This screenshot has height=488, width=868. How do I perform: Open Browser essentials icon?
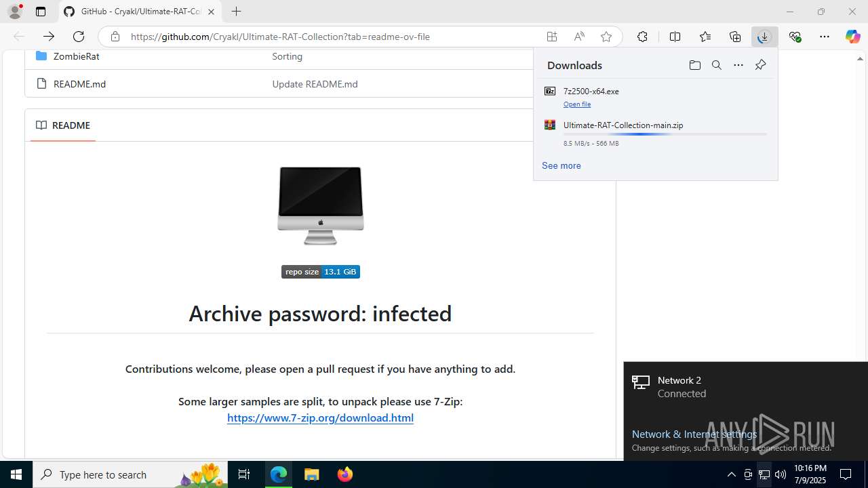pyautogui.click(x=795, y=37)
